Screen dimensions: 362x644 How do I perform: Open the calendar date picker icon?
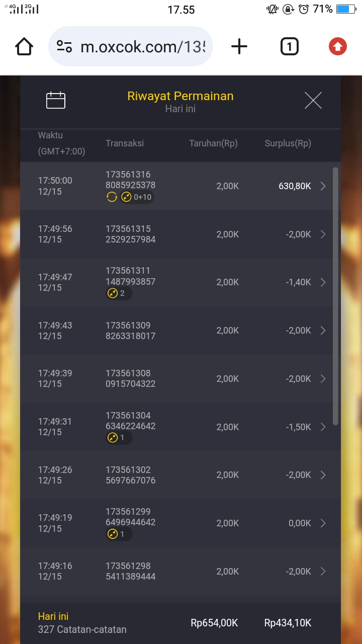(x=56, y=101)
